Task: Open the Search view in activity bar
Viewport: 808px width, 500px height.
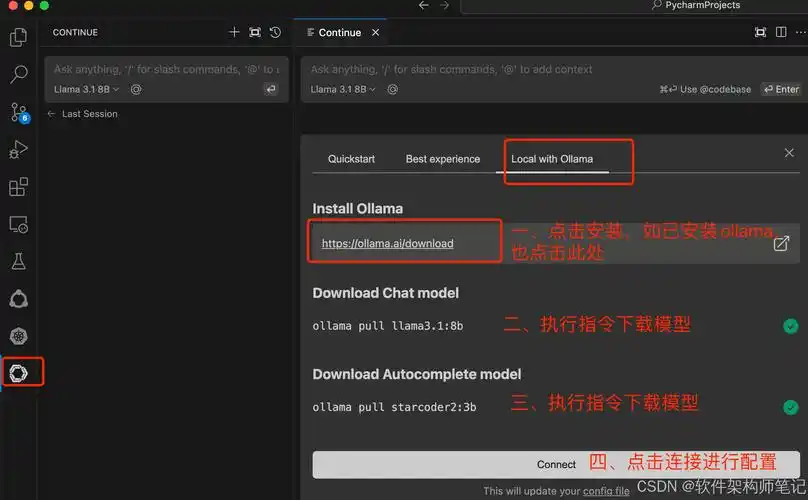Action: (x=18, y=75)
